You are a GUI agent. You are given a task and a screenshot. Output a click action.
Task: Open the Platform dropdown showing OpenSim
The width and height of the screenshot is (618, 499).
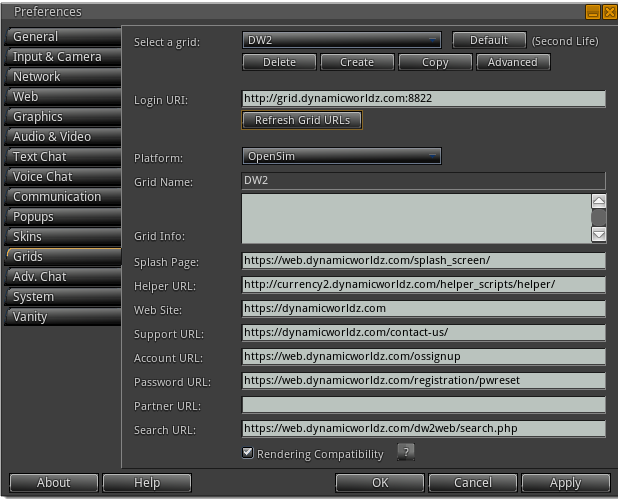pyautogui.click(x=341, y=156)
